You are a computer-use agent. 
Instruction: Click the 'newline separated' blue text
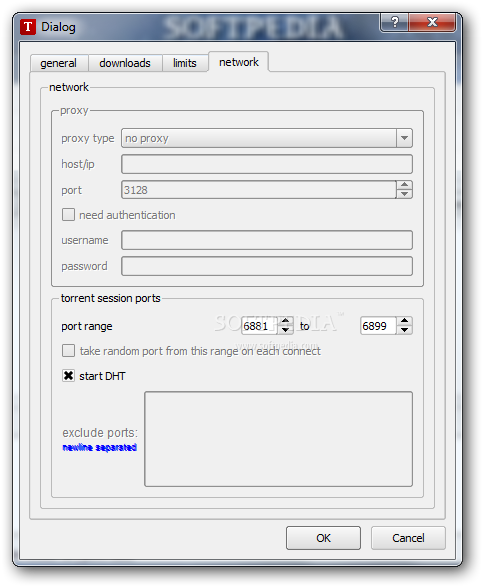[x=100, y=447]
